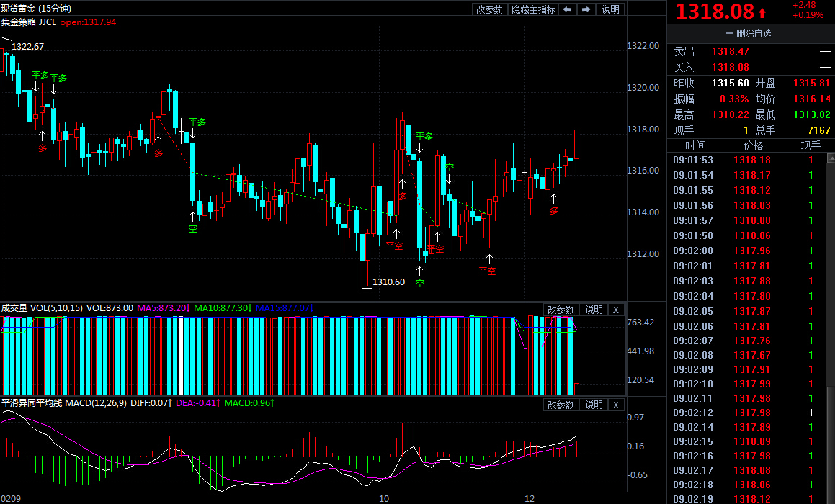Click the 卖出 price 1318.47
Screen dimensions: 835x504
730,52
